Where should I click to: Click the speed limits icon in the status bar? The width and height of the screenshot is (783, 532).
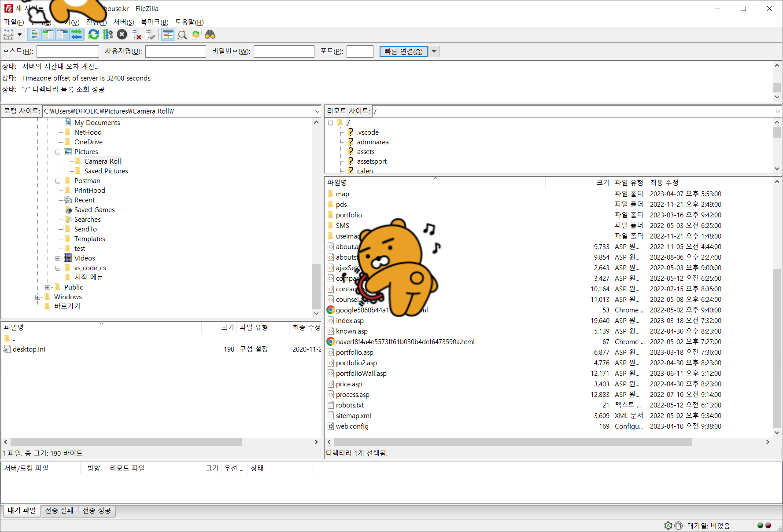[x=678, y=525]
